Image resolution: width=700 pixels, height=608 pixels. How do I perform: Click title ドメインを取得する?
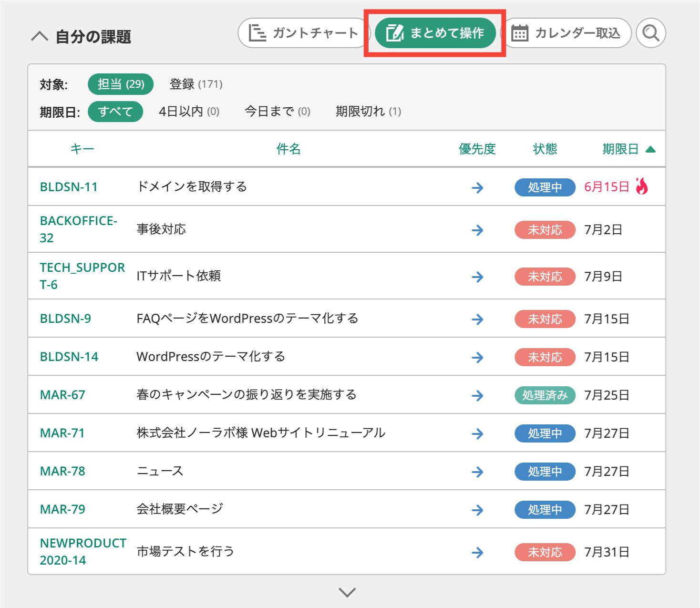point(192,186)
